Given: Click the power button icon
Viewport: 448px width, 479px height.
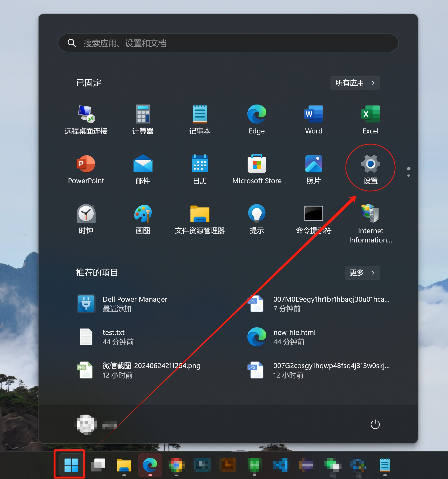Looking at the screenshot, I should (375, 424).
